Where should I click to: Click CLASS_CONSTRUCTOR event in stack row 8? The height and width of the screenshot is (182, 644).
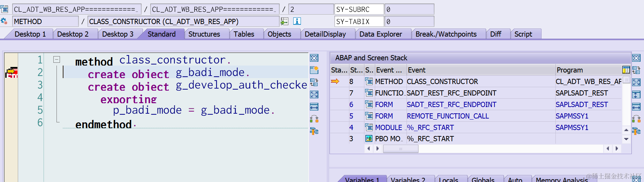pos(442,82)
